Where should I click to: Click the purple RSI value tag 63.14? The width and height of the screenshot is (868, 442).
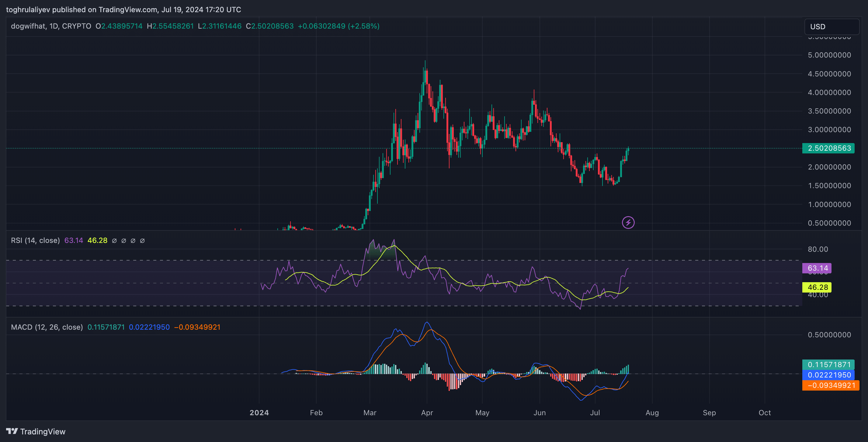pos(817,268)
